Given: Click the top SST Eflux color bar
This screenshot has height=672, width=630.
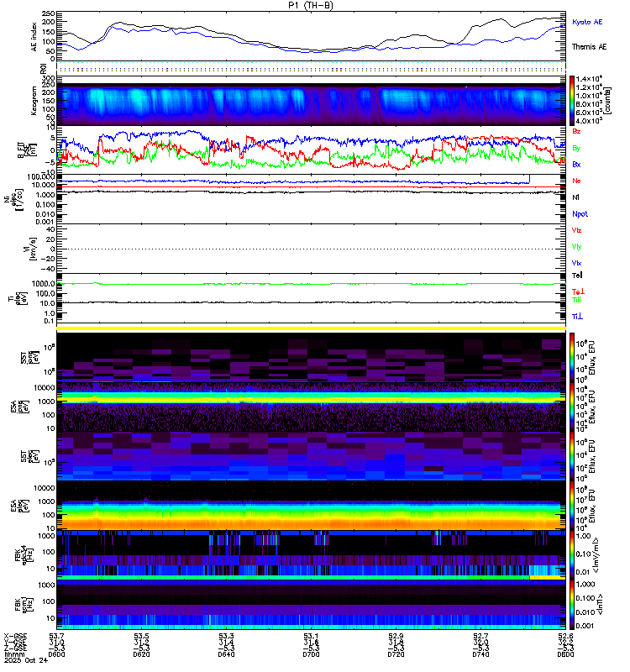Looking at the screenshot, I should [572, 356].
